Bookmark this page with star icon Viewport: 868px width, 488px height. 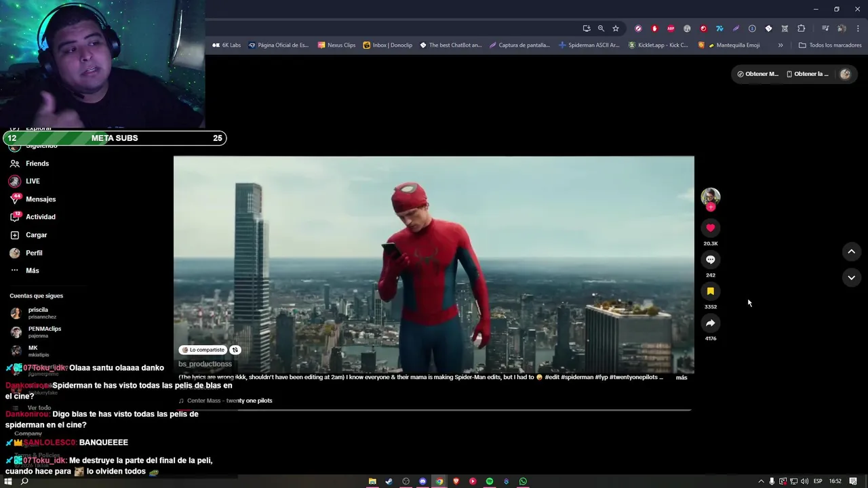click(616, 28)
